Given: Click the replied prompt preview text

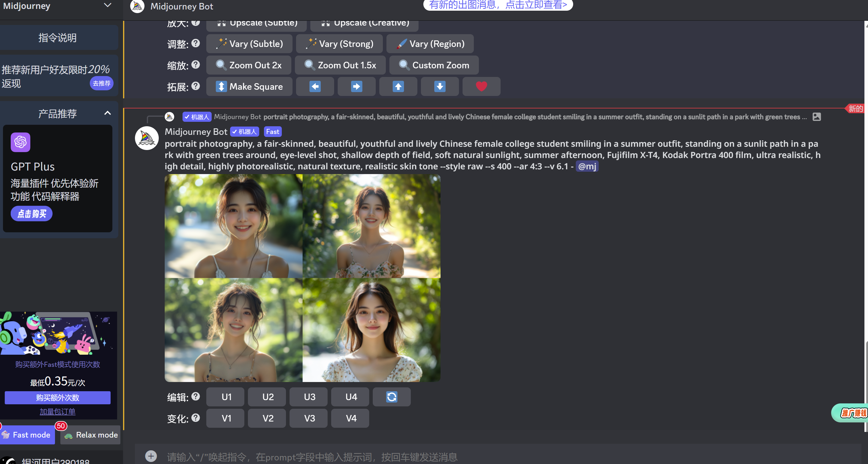Looking at the screenshot, I should click(x=535, y=117).
